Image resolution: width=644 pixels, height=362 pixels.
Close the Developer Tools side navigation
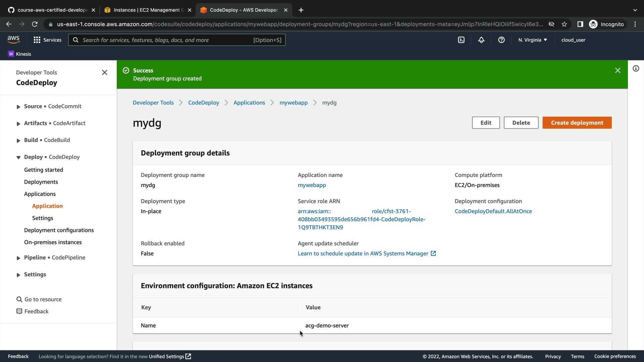(104, 72)
